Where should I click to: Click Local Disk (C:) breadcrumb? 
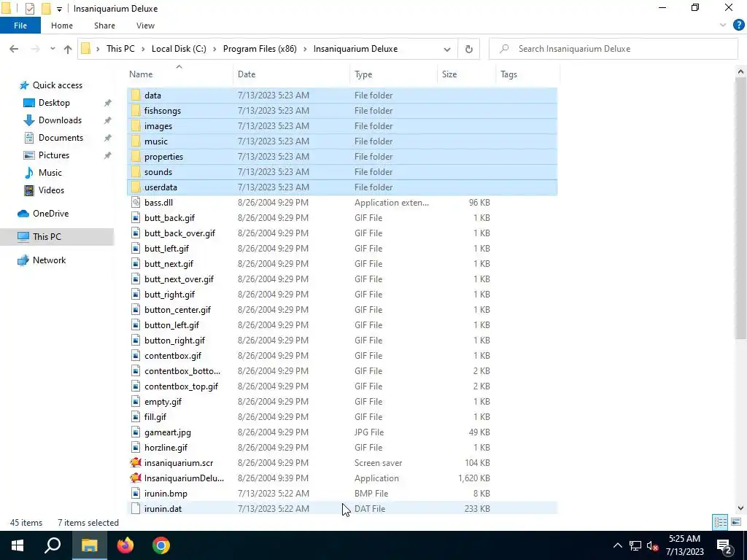pyautogui.click(x=179, y=49)
